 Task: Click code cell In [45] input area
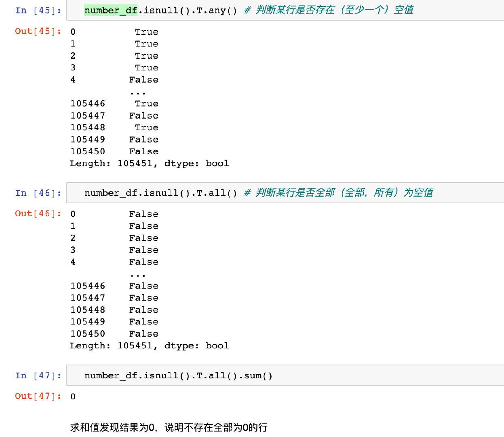(285, 11)
